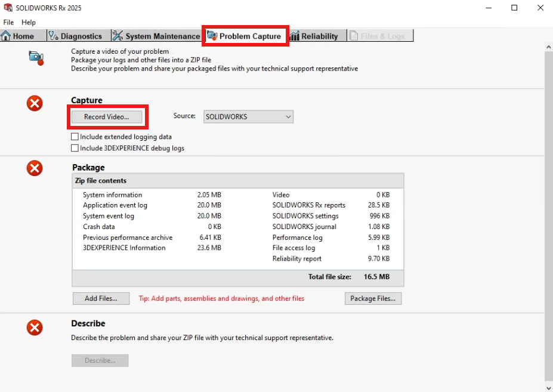Check Include 3DEXPERIENCE debug logs
Screen dimensions: 553x392
(x=75, y=148)
